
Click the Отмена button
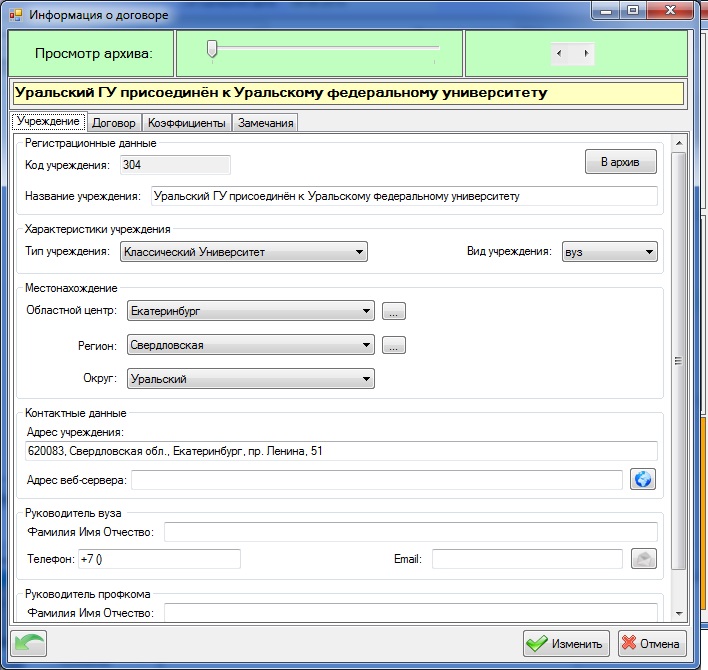(652, 643)
